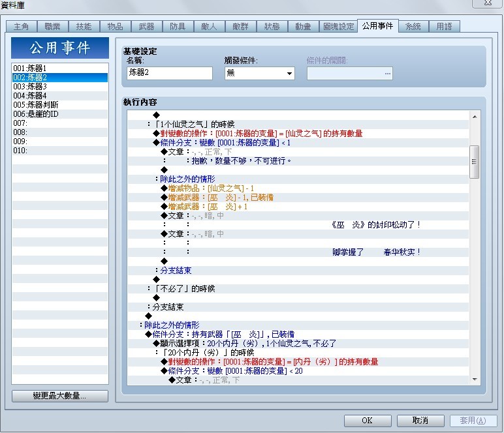Go to the 敵人 tab

coord(210,26)
